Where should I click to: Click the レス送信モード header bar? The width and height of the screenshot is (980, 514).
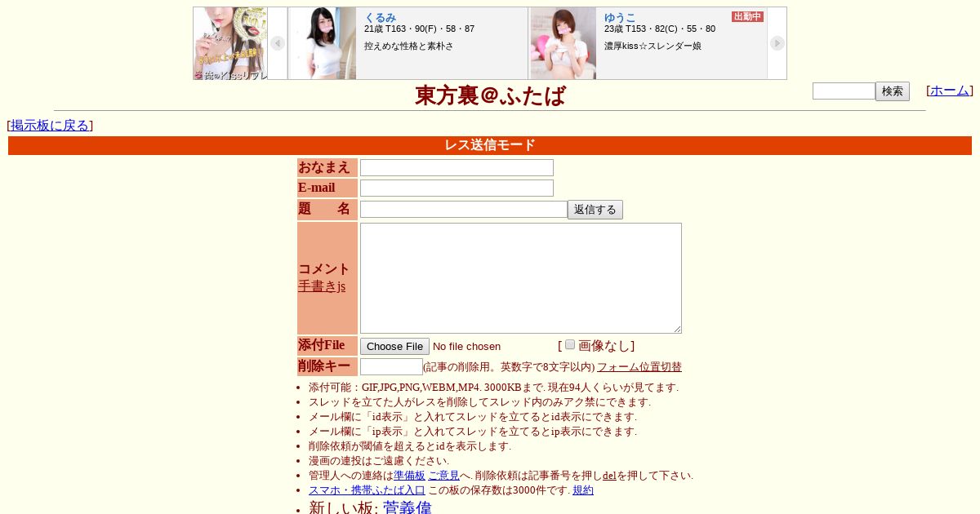coord(490,145)
